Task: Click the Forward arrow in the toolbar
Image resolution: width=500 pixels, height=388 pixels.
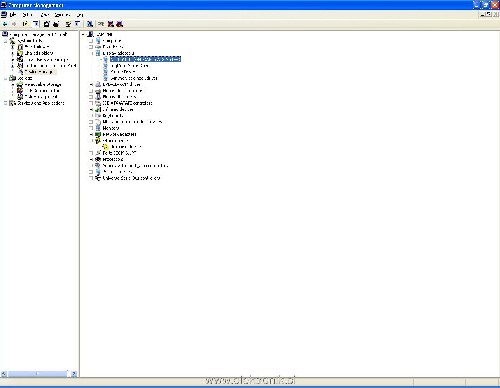Action: click(14, 24)
